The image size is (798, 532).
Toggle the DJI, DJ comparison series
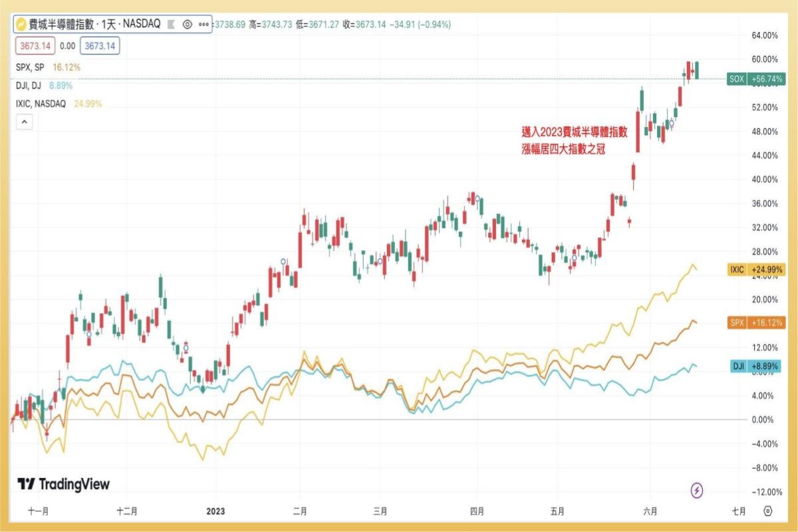[30, 86]
